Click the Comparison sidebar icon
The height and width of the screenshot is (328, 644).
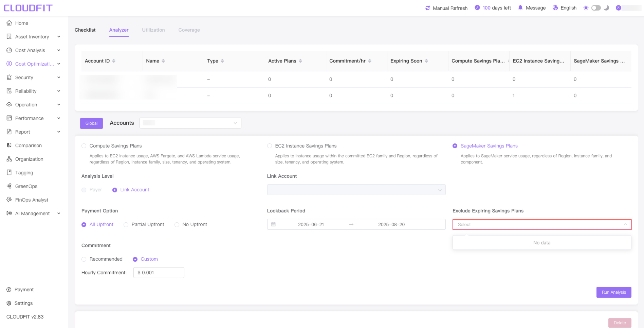click(x=9, y=145)
